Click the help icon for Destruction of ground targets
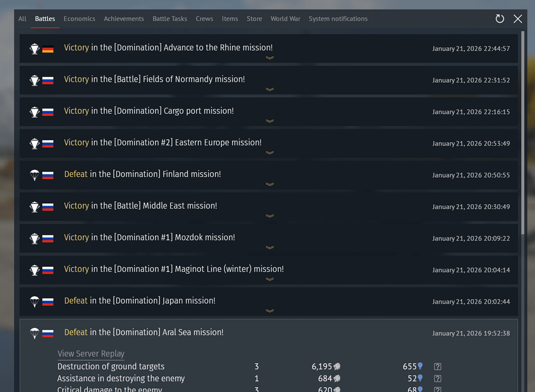The height and width of the screenshot is (392, 535). (438, 367)
